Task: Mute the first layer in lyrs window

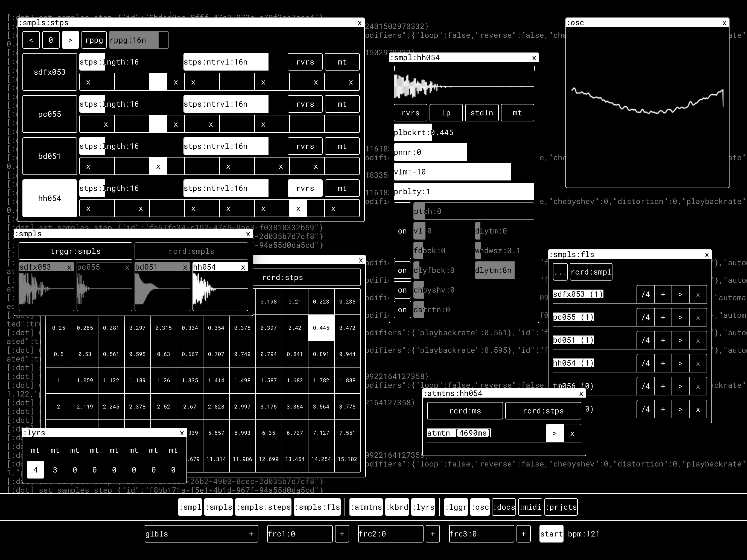Action: (x=35, y=450)
